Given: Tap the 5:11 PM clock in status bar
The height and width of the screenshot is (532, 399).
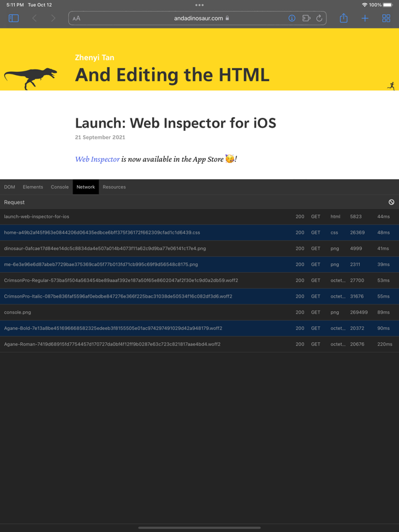Looking at the screenshot, I should [x=15, y=5].
